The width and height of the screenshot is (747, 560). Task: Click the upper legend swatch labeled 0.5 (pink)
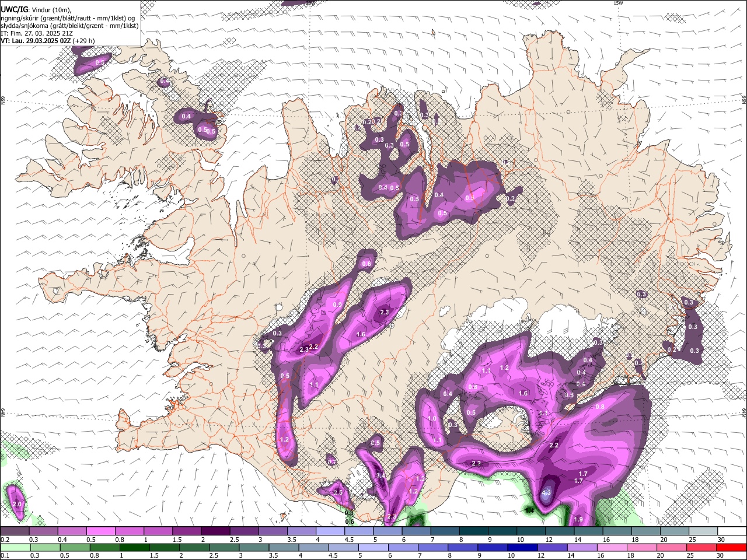tap(100, 531)
